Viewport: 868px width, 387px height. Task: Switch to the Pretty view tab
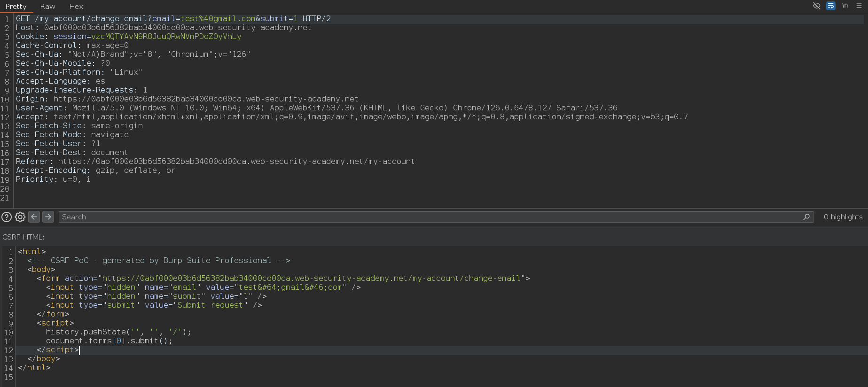(x=16, y=7)
